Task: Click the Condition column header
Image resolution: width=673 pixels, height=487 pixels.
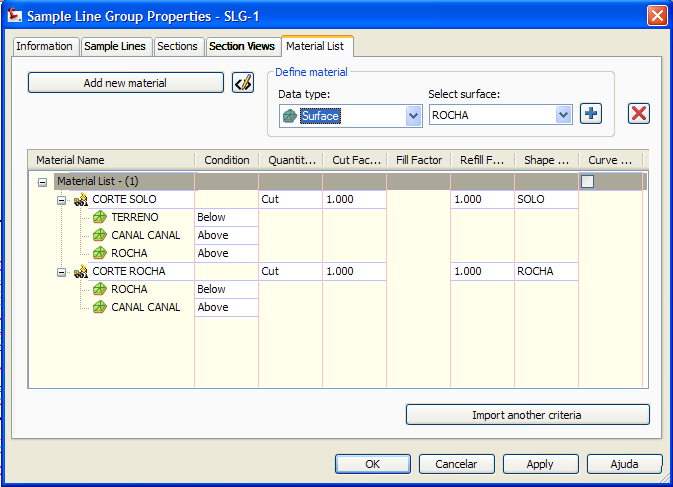Action: [x=227, y=160]
